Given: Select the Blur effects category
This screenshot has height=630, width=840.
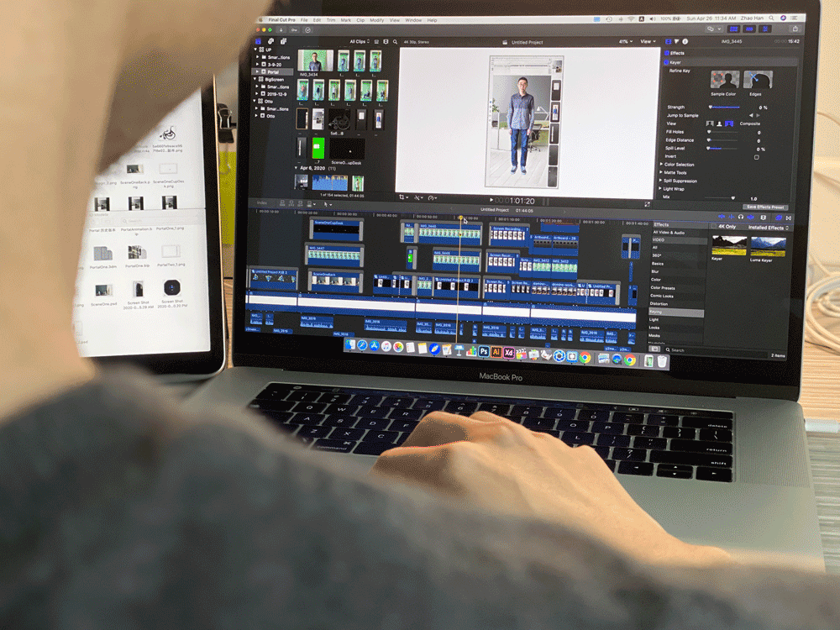Looking at the screenshot, I should tap(654, 271).
